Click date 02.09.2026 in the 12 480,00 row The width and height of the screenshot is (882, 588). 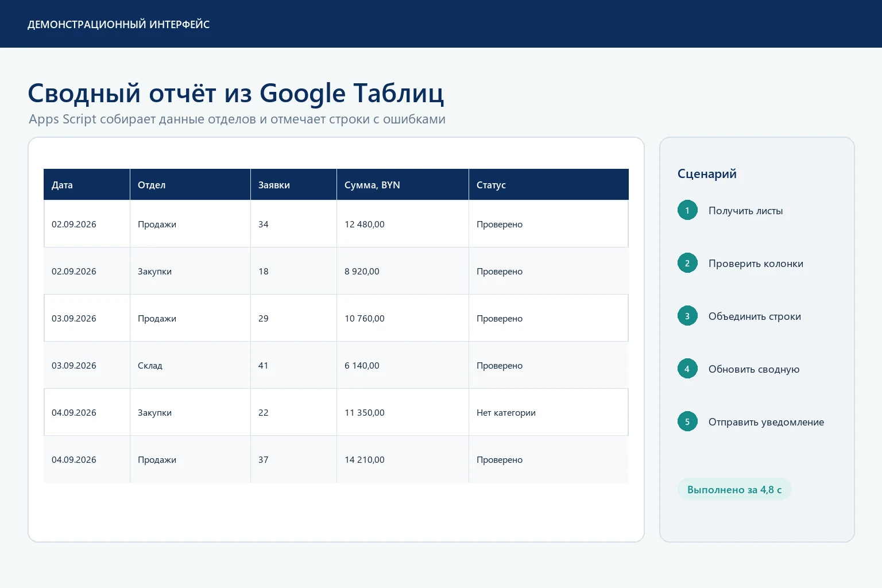click(x=74, y=224)
